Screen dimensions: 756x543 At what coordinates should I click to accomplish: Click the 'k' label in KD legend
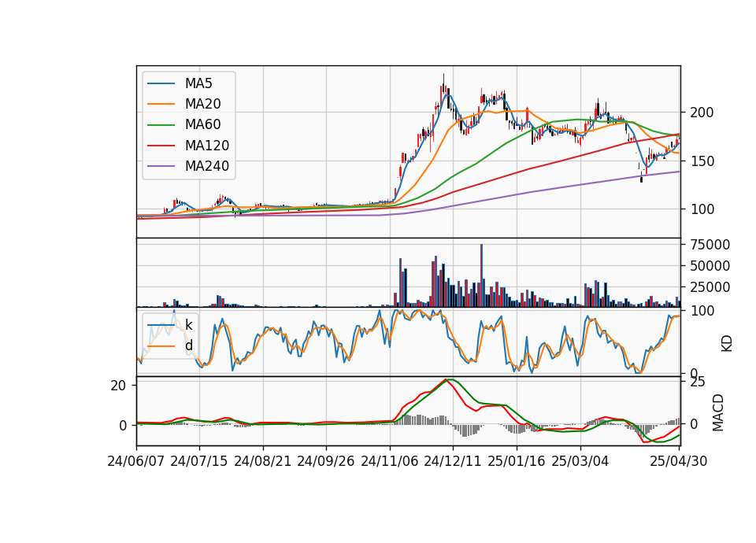pos(188,325)
